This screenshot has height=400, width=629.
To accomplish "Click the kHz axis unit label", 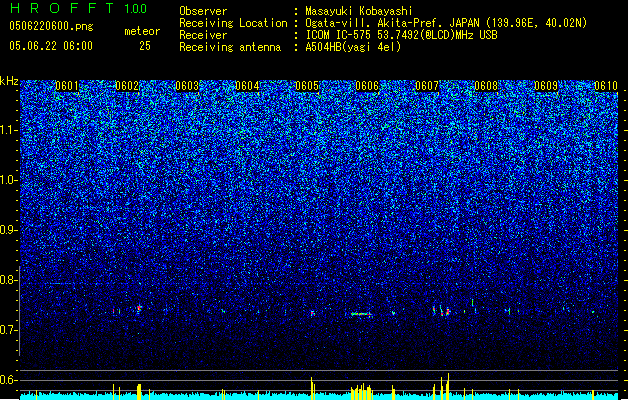I will tap(9, 81).
